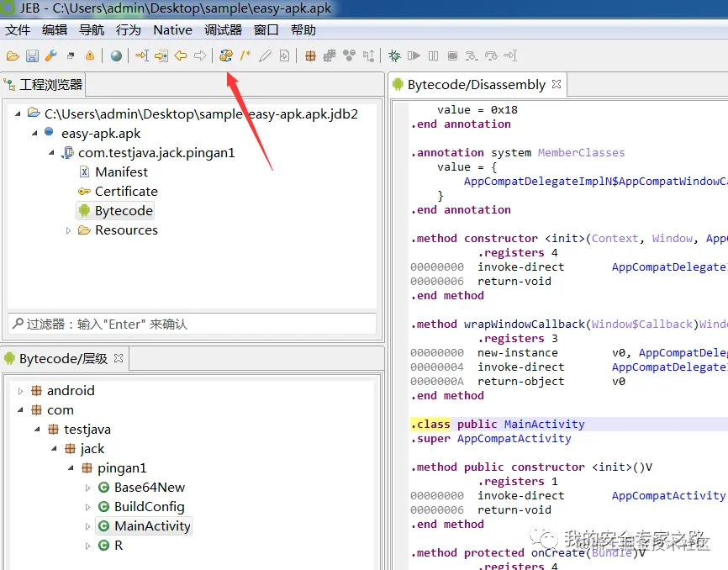
Task: Click the small dark window toolbar icon
Action: click(x=71, y=56)
